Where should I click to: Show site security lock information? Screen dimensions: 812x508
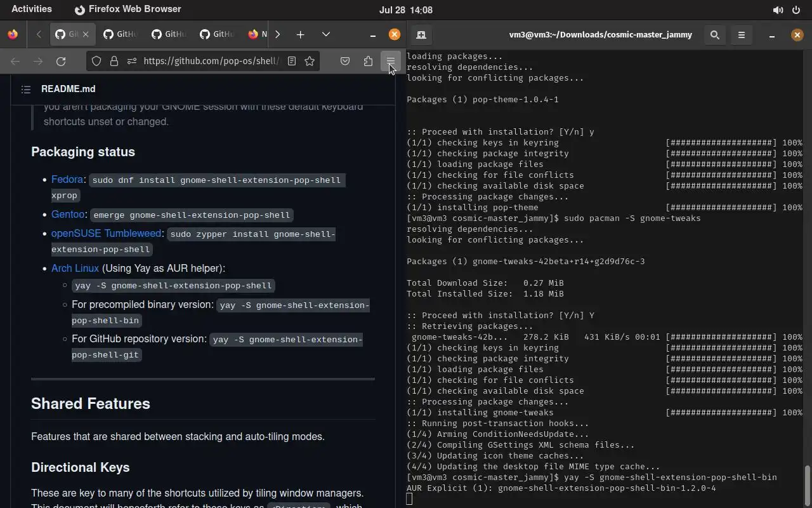tap(114, 61)
